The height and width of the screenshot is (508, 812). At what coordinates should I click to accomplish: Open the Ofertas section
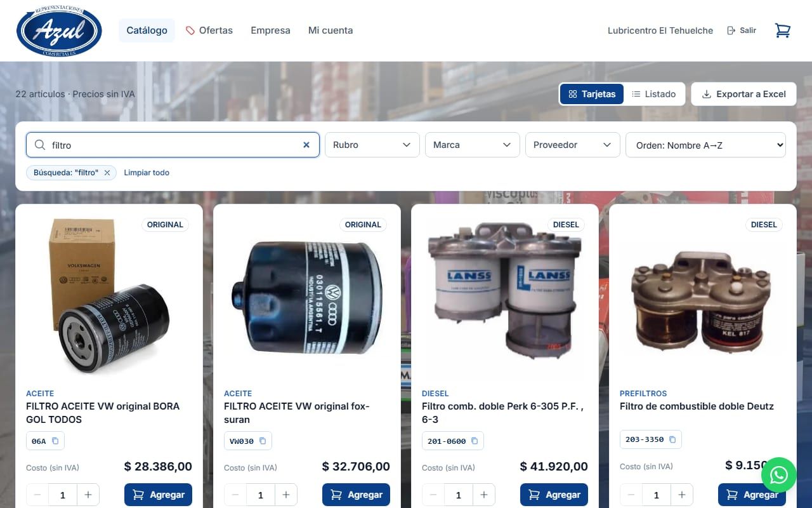(209, 30)
